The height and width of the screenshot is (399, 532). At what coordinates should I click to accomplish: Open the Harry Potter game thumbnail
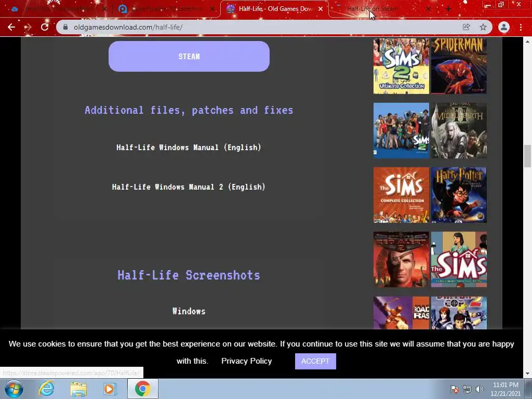tap(459, 195)
